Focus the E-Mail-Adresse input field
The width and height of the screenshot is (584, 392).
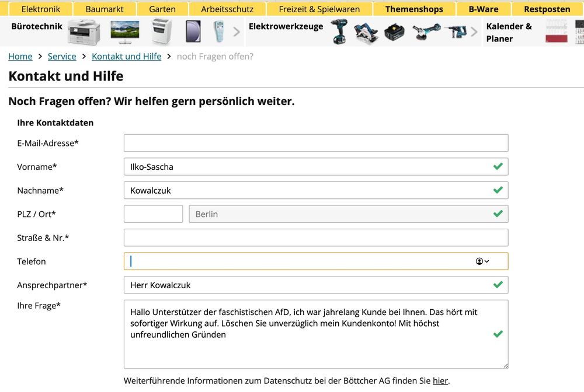click(x=316, y=143)
